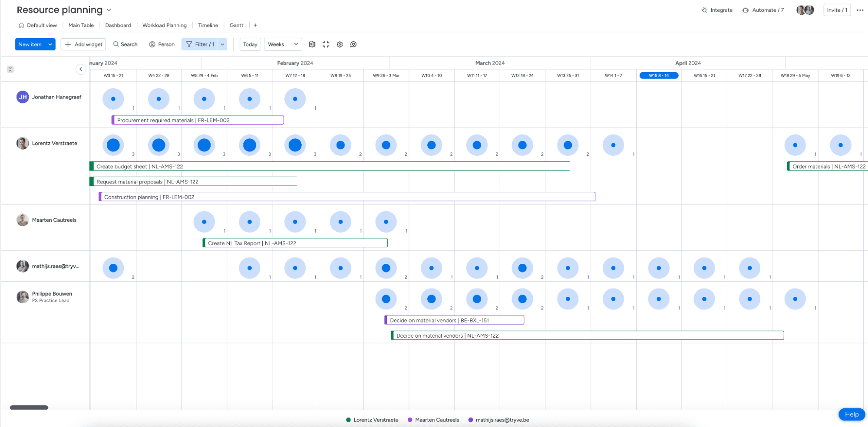
Task: Open the Integrate option
Action: (717, 10)
